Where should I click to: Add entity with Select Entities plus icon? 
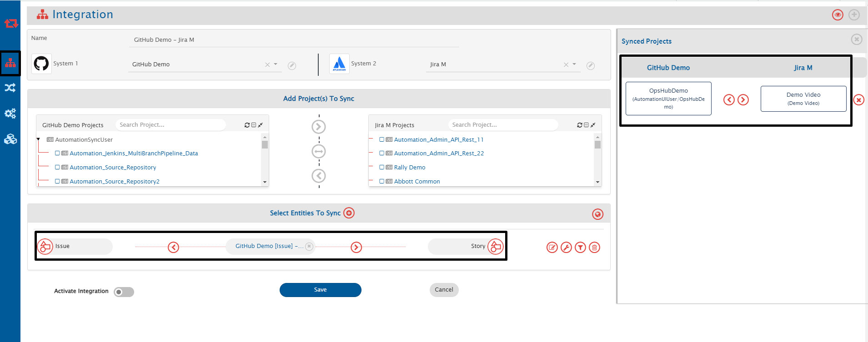pyautogui.click(x=349, y=213)
